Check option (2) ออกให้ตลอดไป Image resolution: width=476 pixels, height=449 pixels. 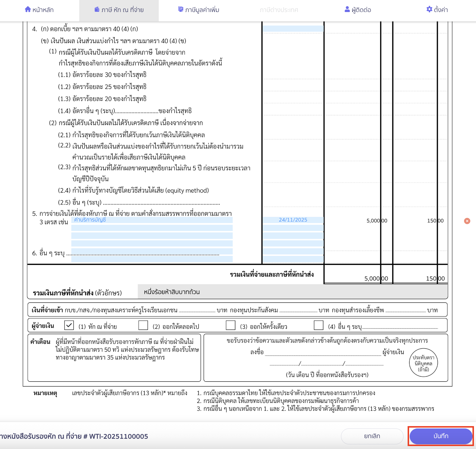point(143,325)
